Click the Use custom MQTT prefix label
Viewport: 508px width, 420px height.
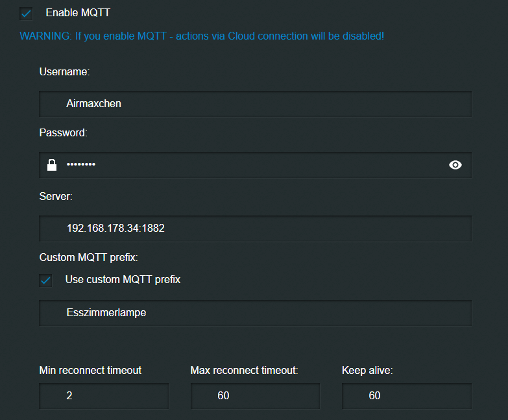coord(123,279)
